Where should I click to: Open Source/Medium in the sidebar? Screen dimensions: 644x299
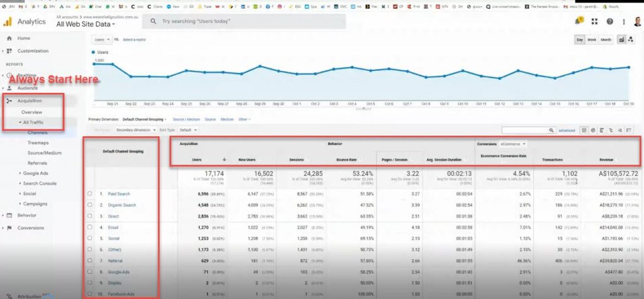[x=45, y=153]
